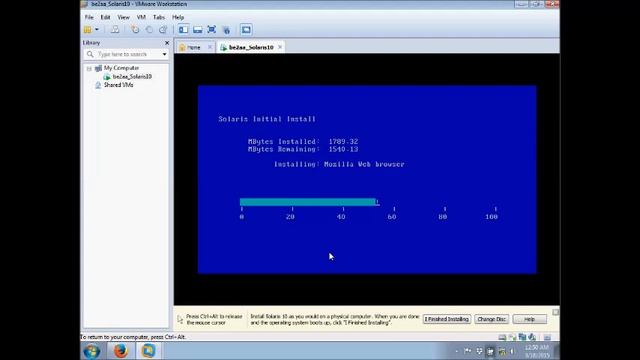Open Firefox from the taskbar
This screenshot has width=640, height=360.
point(120,351)
